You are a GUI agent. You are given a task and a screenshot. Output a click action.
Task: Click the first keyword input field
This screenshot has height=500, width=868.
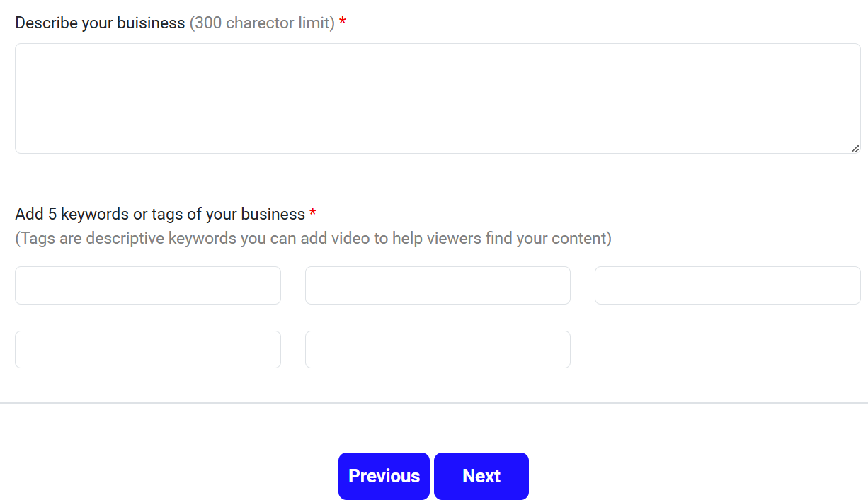pyautogui.click(x=148, y=285)
